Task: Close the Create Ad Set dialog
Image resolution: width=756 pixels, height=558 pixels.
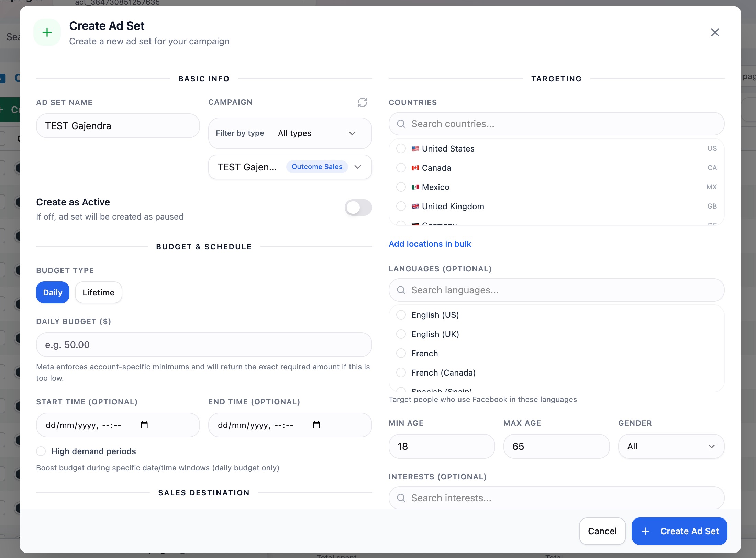Action: [x=715, y=32]
